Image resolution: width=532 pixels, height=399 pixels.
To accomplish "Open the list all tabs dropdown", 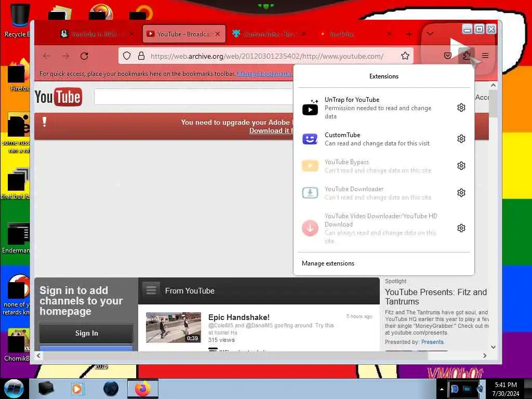I will click(x=430, y=34).
